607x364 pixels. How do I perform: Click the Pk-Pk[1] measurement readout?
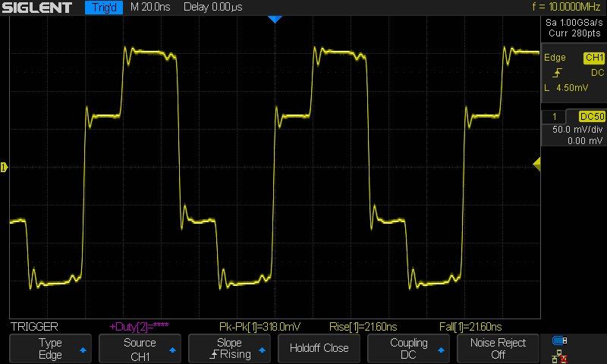pyautogui.click(x=259, y=326)
